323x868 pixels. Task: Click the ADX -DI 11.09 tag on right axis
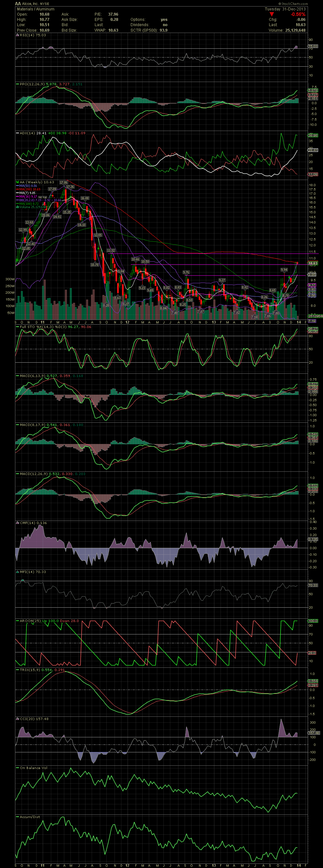(313, 174)
